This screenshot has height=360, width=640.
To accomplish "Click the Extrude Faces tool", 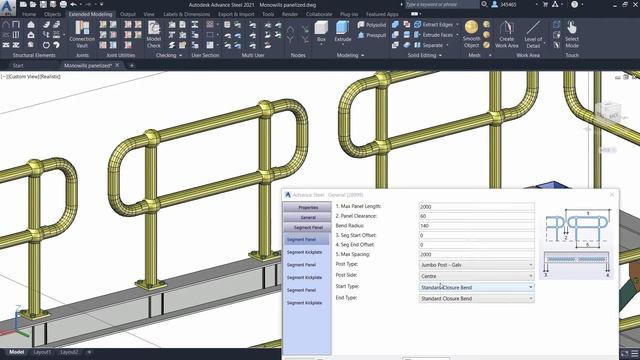I will (x=433, y=35).
